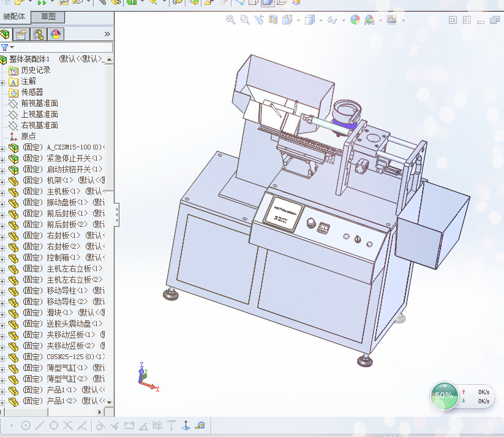Select the C85N25-125 cylinder component

(64, 357)
